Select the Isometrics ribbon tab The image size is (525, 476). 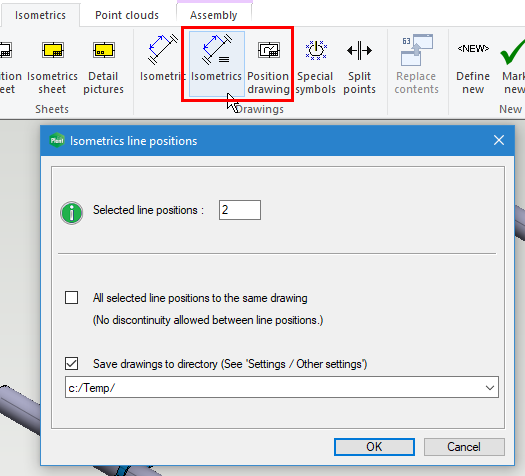click(40, 15)
